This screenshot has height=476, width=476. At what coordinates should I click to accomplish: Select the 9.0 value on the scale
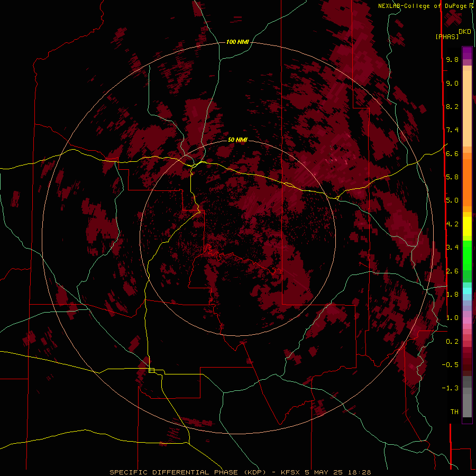[x=452, y=84]
